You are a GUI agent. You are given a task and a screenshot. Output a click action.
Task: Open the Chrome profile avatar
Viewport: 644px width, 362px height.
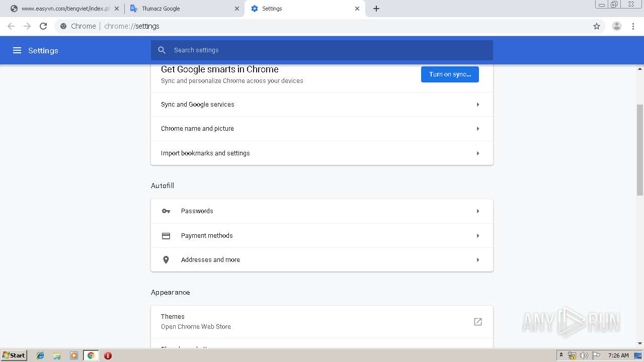[x=616, y=26]
